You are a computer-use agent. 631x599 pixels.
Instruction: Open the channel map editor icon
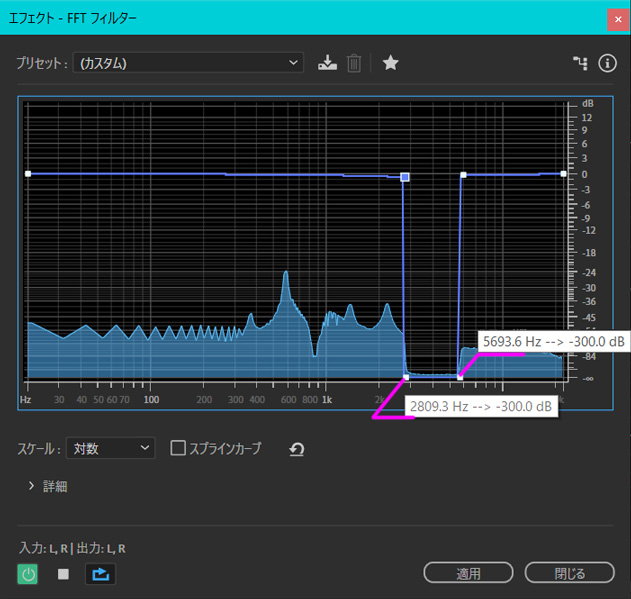click(x=579, y=63)
